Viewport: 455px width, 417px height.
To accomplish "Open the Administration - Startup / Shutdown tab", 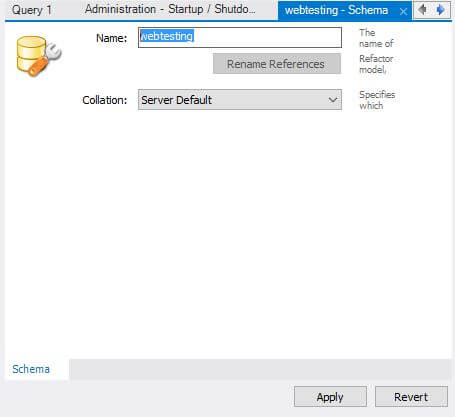I will [170, 10].
